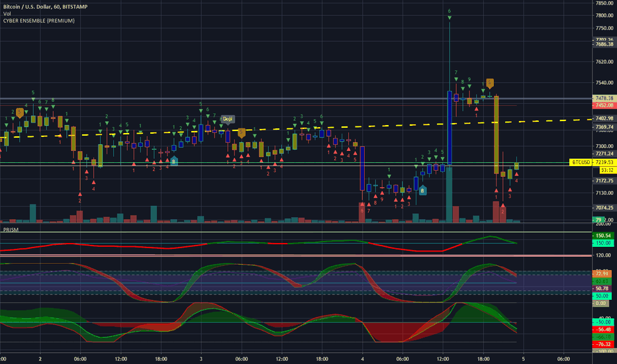617x364 pixels.
Task: Click the day 3 date label on time axis
Action: click(x=201, y=359)
